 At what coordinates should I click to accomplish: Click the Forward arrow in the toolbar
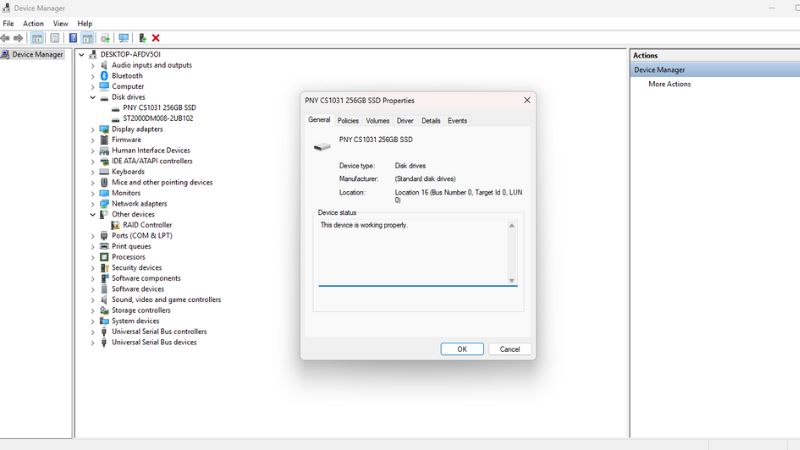tap(18, 38)
